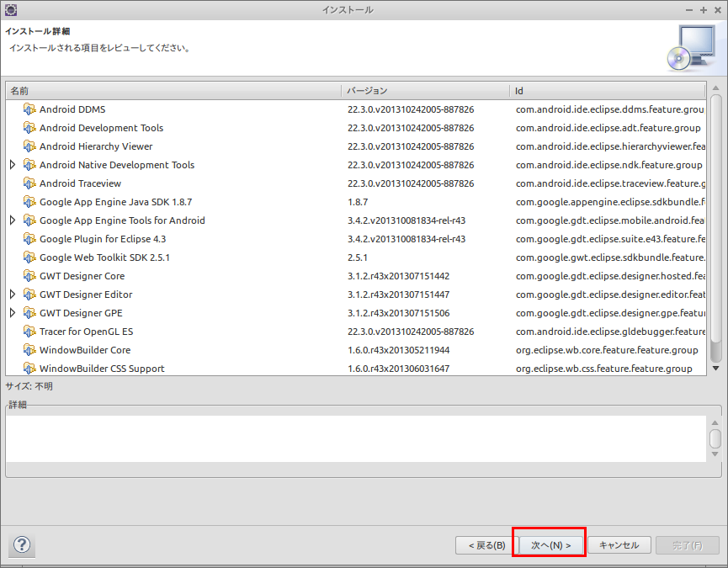Click the 詳細 pane scrollbar thumb

pos(715,438)
